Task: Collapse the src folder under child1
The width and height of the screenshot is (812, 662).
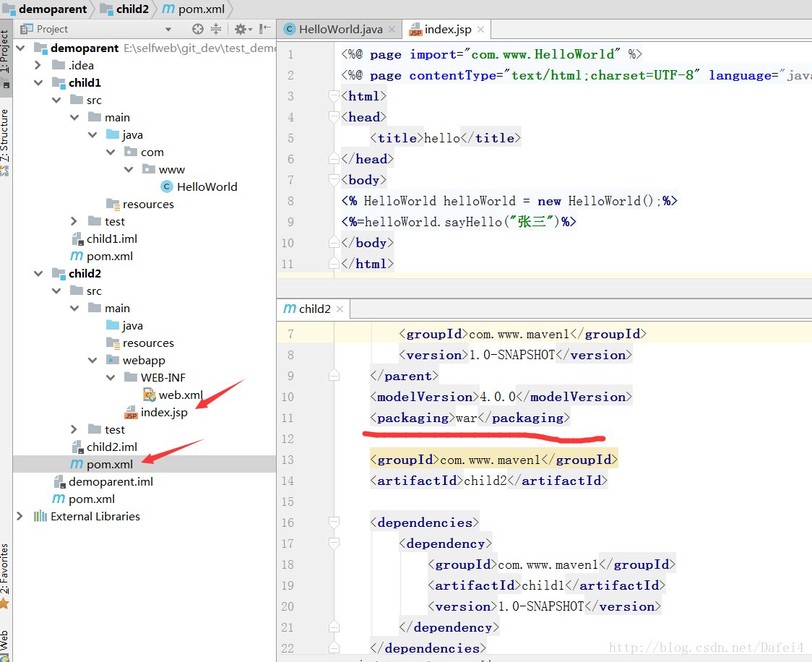Action: pos(56,100)
